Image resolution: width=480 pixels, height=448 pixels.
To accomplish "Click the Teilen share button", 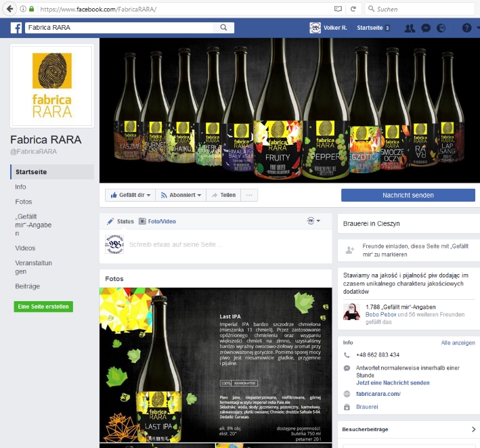I will pyautogui.click(x=223, y=195).
